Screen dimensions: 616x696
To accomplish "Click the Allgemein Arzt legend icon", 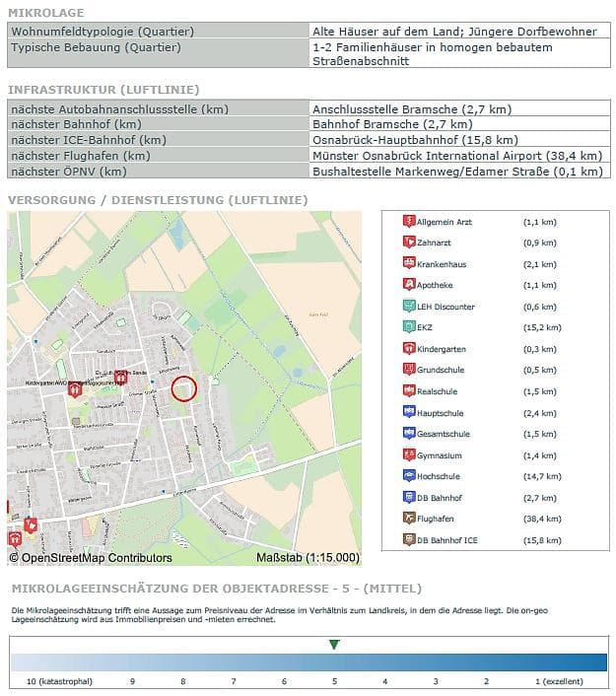I will (409, 222).
